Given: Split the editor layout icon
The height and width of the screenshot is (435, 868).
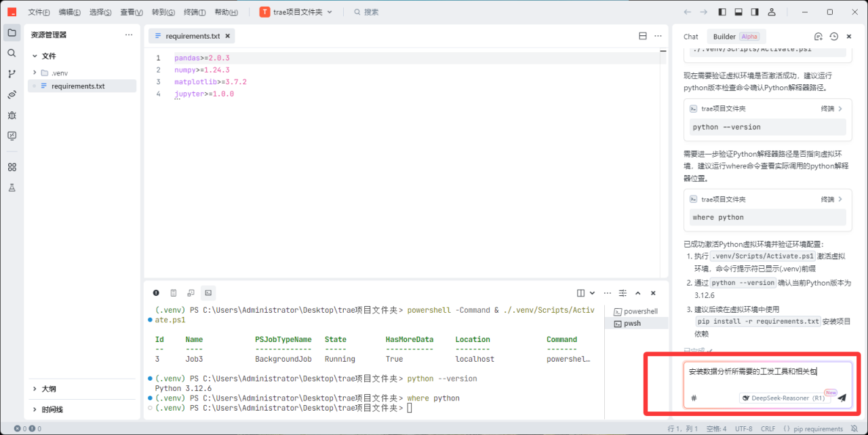Looking at the screenshot, I should click(643, 36).
